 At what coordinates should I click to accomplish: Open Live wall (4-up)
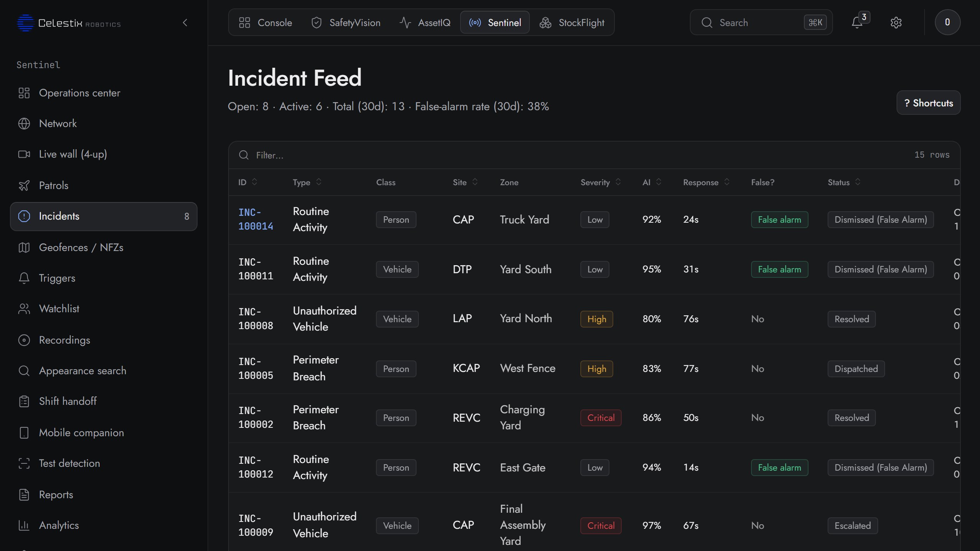[x=104, y=154]
